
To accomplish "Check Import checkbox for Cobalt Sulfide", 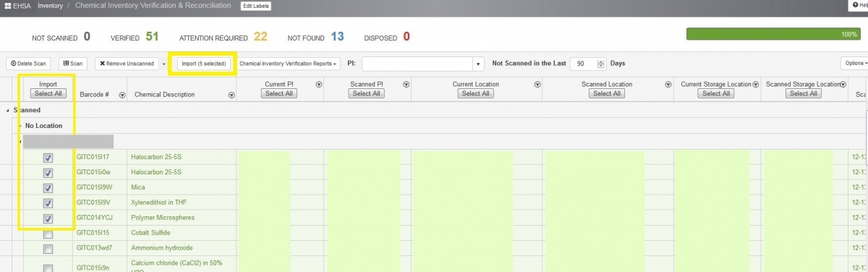I will 48,234.
